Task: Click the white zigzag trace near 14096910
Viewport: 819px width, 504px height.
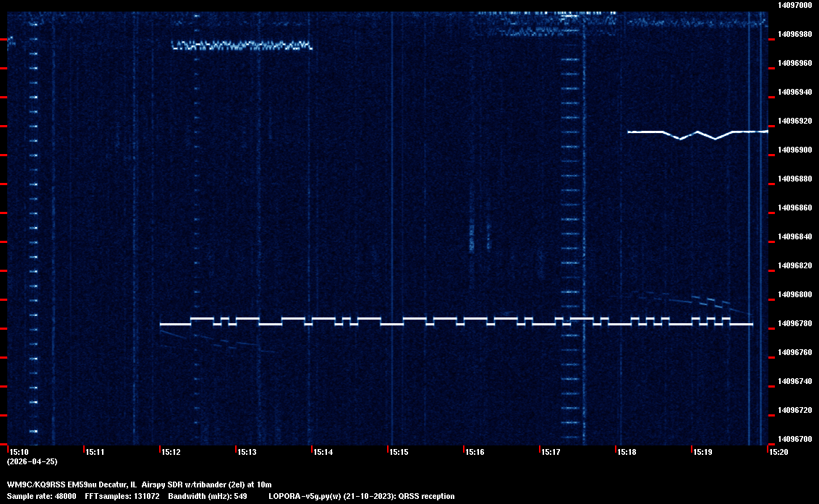Action: click(x=697, y=134)
